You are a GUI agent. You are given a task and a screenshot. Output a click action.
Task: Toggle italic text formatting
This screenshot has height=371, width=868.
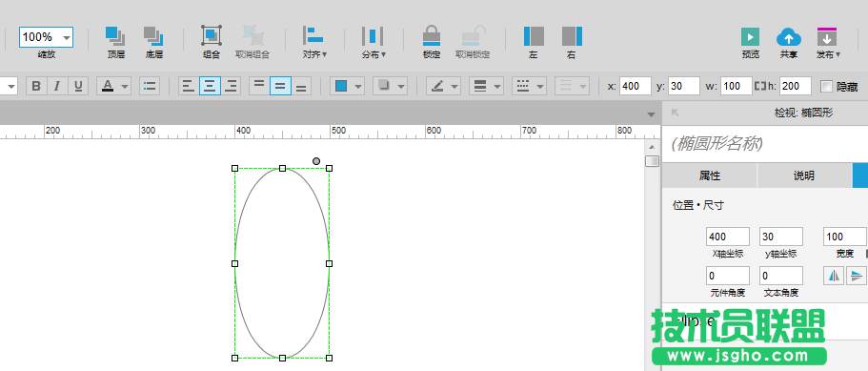click(x=57, y=87)
